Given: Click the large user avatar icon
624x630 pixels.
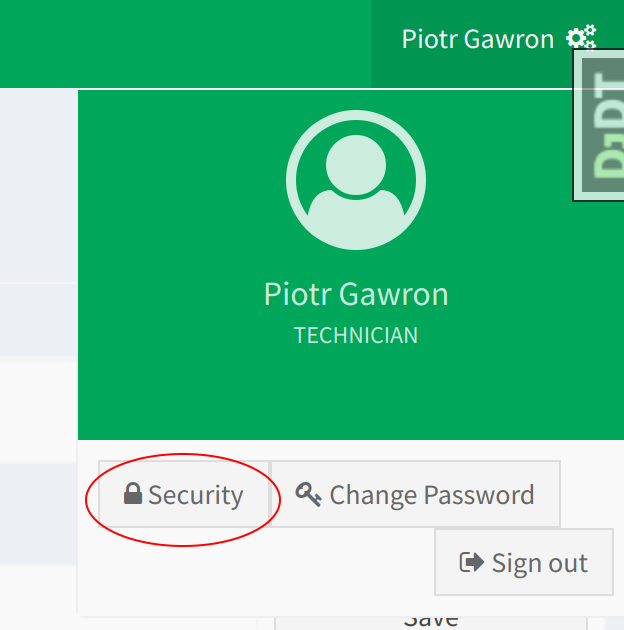Looking at the screenshot, I should click(356, 179).
